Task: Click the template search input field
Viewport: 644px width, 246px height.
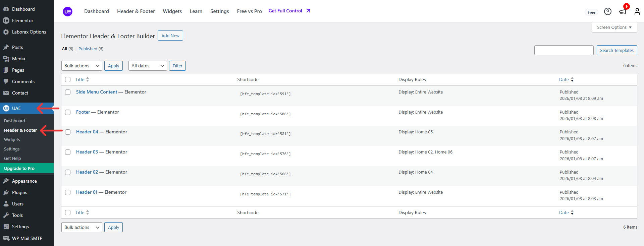Action: coord(563,50)
